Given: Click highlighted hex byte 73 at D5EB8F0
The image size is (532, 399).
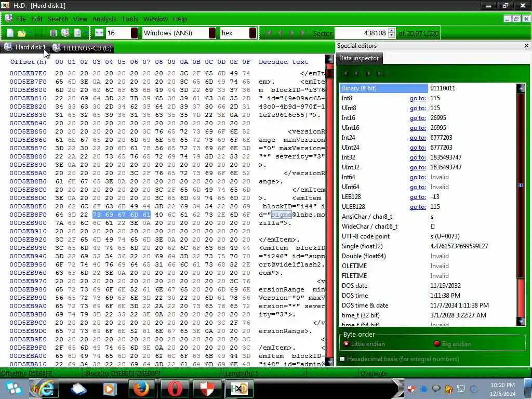Looking at the screenshot, I should tap(97, 215).
